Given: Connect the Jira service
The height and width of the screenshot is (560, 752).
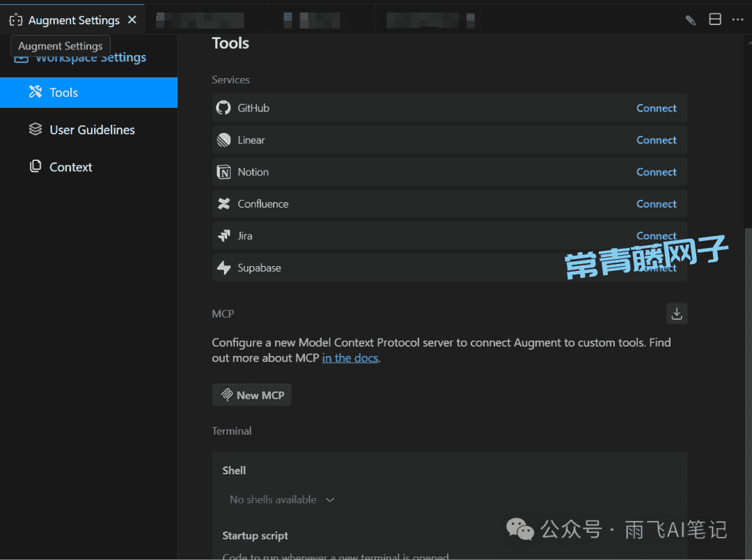Looking at the screenshot, I should 656,235.
